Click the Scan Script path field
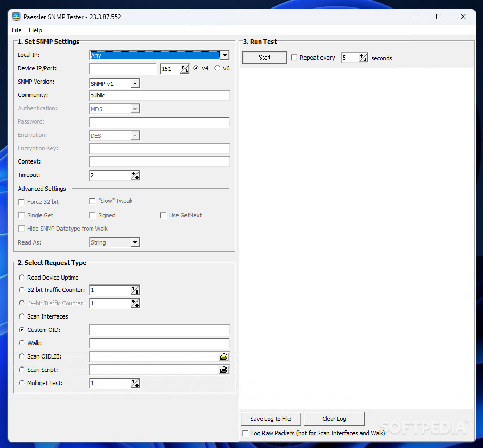The width and height of the screenshot is (483, 448). click(154, 370)
